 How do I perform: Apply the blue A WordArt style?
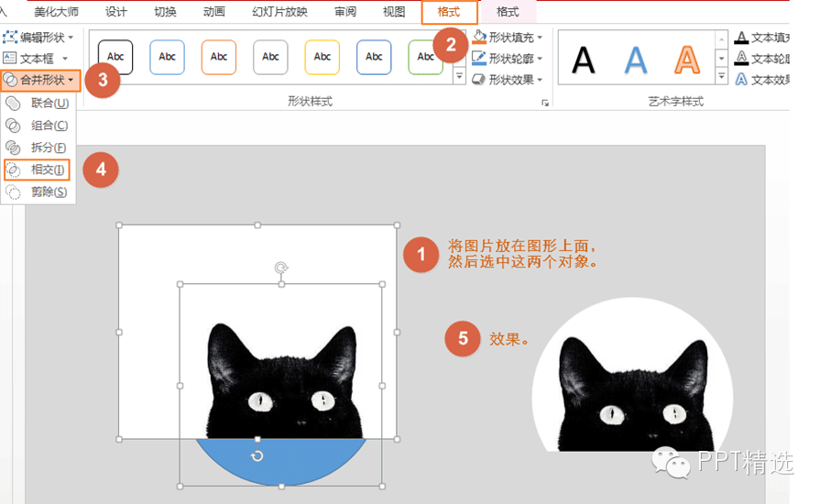tap(636, 59)
